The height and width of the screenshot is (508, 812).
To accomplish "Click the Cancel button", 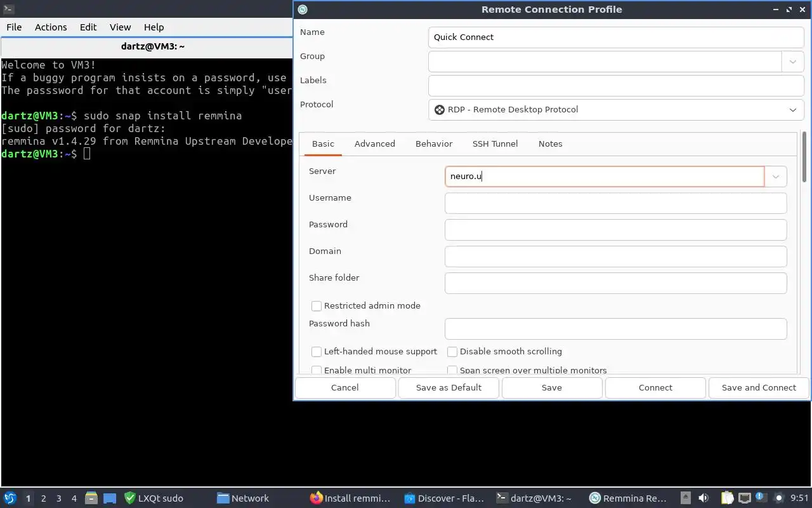I will click(345, 388).
